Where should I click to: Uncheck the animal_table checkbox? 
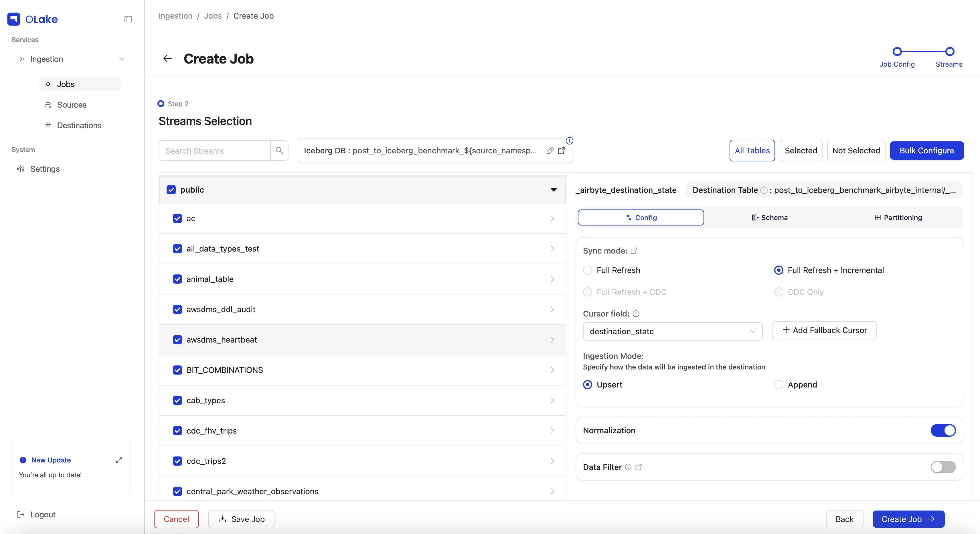(x=177, y=279)
